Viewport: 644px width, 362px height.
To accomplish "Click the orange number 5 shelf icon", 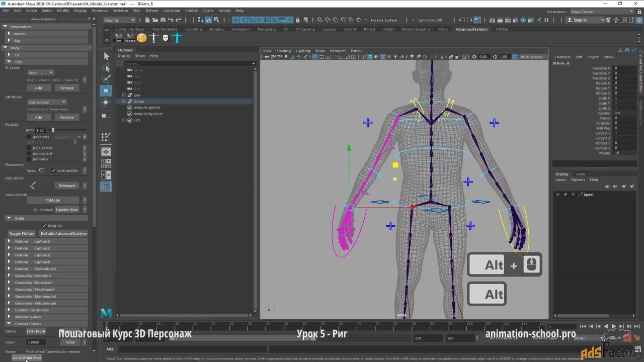I will click(x=141, y=38).
